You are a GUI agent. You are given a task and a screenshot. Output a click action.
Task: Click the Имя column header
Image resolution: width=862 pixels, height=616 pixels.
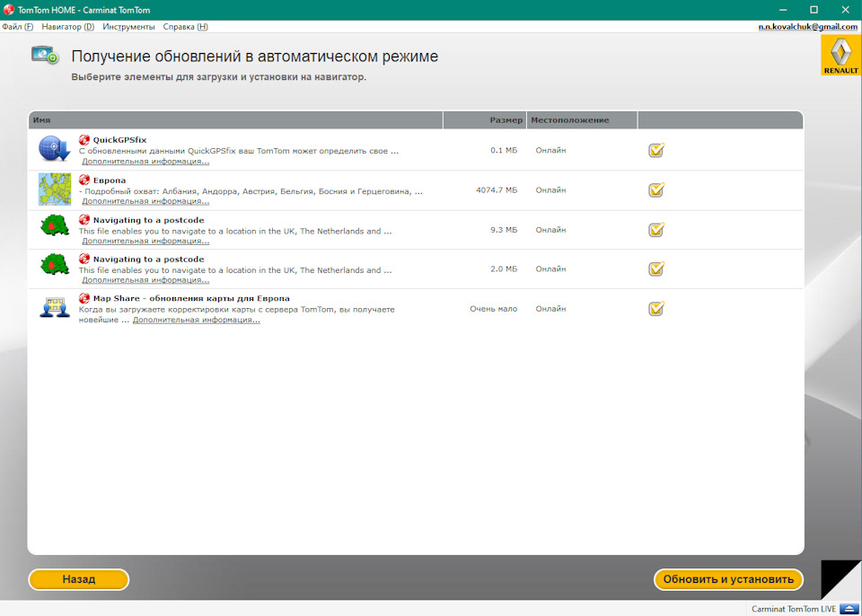click(x=235, y=120)
